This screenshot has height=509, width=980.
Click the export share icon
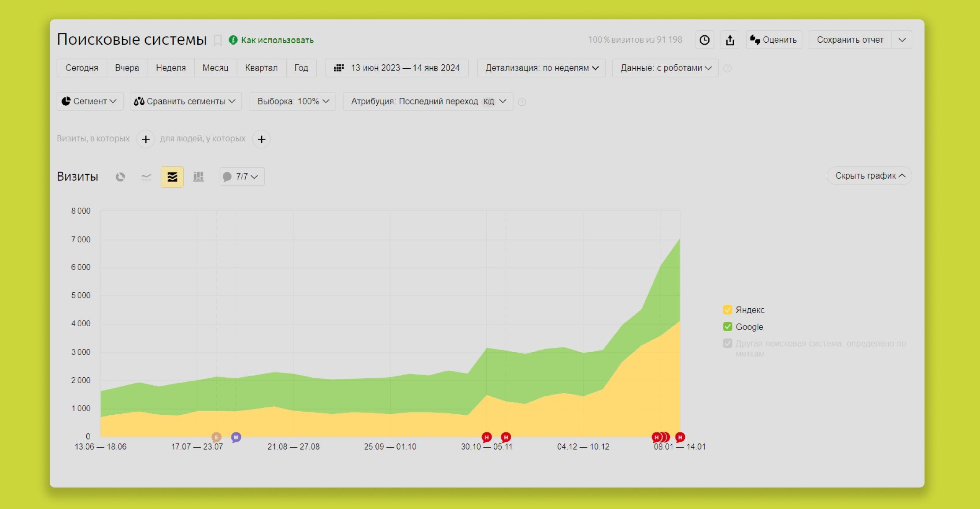point(730,40)
